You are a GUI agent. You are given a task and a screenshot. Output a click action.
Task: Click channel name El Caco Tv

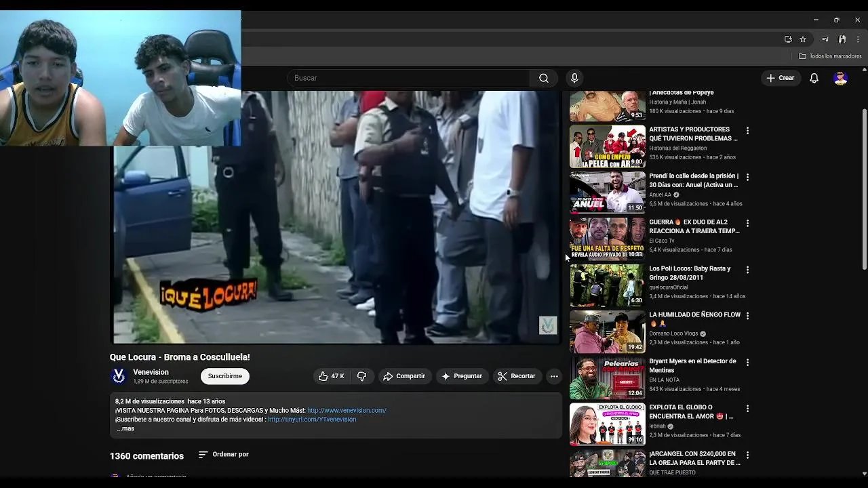point(661,241)
